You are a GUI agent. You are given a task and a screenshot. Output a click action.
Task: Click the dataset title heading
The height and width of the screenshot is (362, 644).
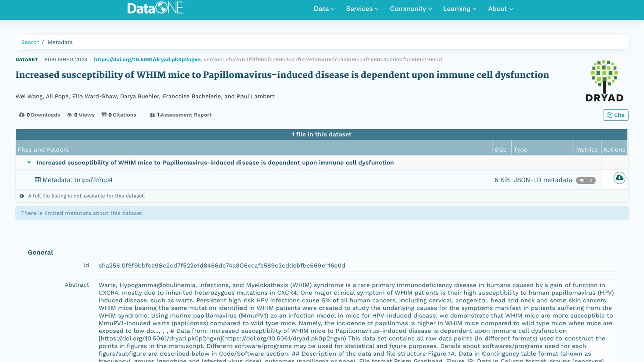click(282, 75)
